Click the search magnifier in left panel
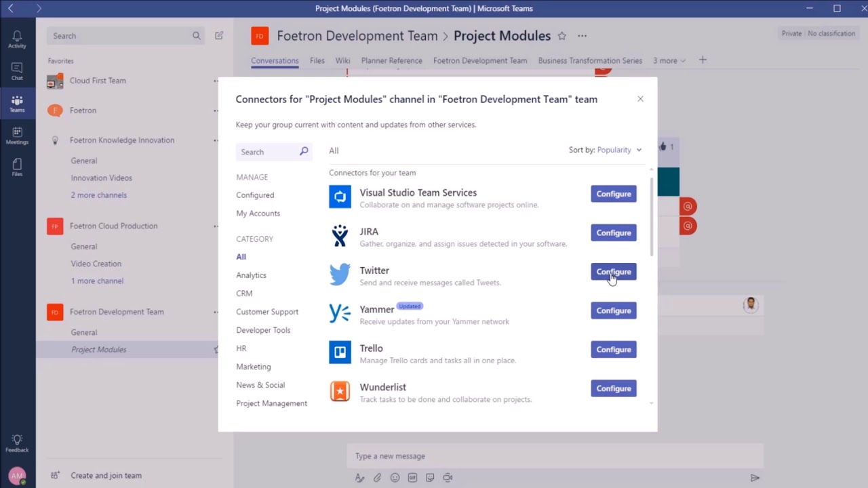Viewport: 868px width, 488px height. click(x=197, y=36)
